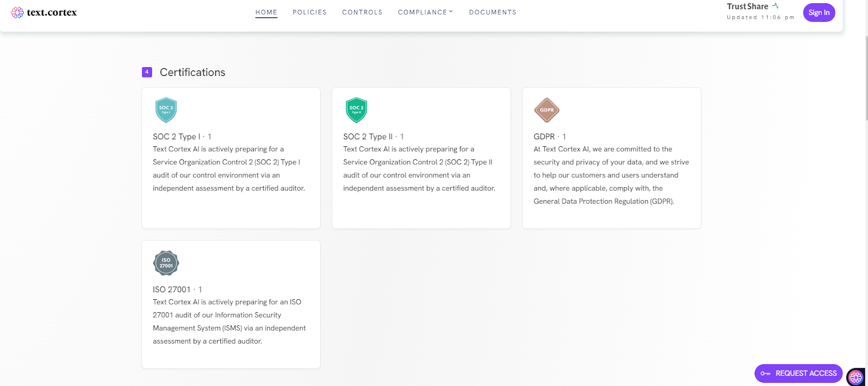Viewport: 868px width, 386px height.
Task: Open the Policies page
Action: tap(310, 12)
